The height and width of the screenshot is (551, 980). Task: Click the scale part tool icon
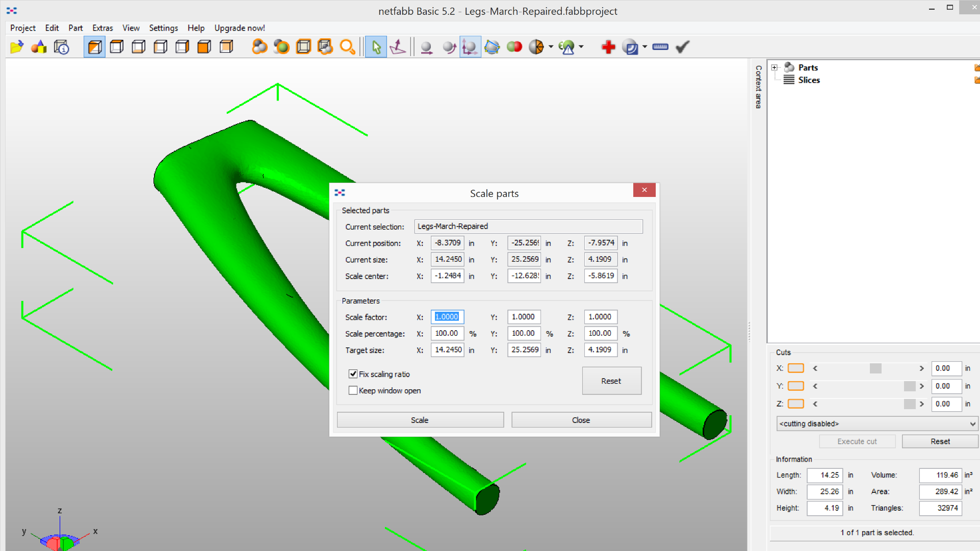470,47
